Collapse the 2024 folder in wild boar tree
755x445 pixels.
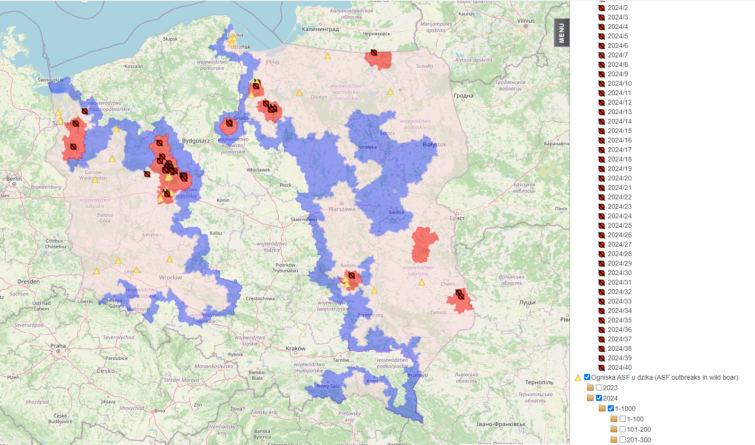[590, 398]
